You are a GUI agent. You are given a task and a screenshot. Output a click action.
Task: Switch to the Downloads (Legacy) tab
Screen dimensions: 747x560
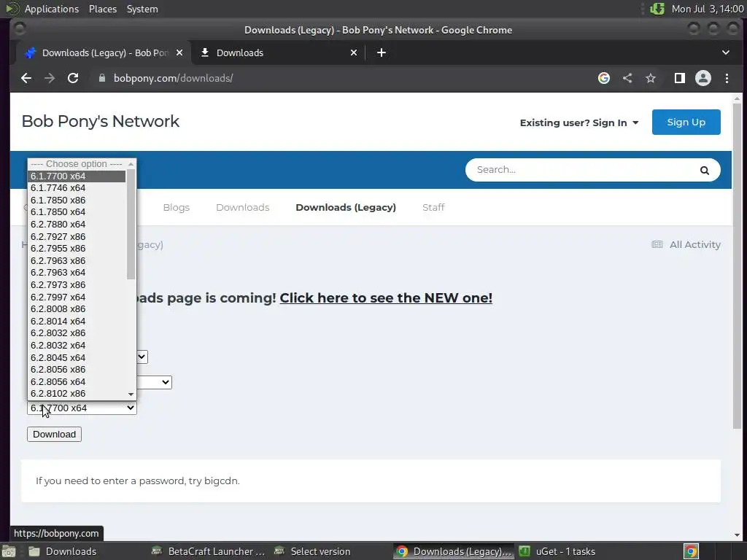[x=103, y=52]
